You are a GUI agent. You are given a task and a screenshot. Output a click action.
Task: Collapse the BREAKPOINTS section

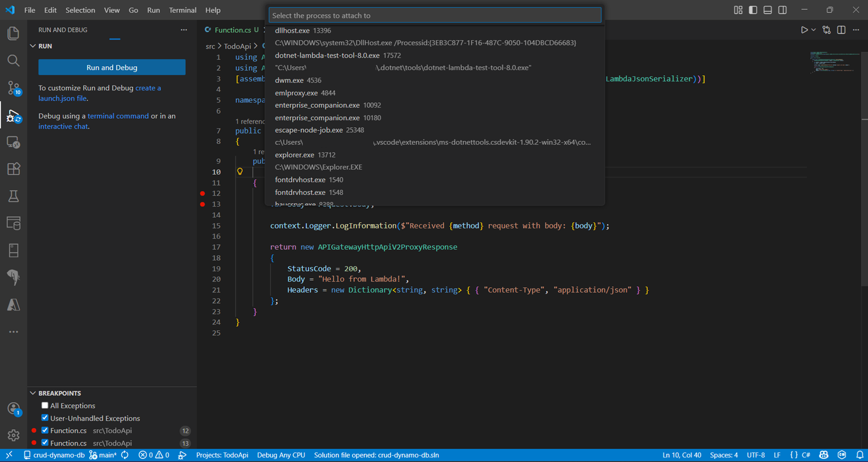32,393
